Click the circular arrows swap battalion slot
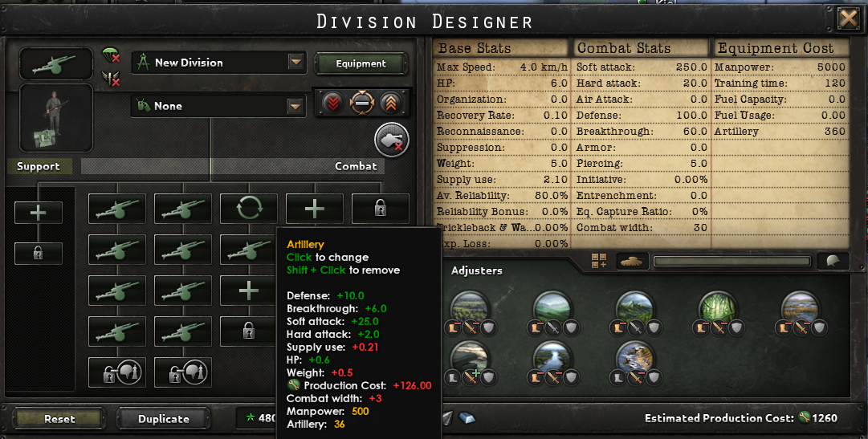The height and width of the screenshot is (439, 868). tap(249, 209)
